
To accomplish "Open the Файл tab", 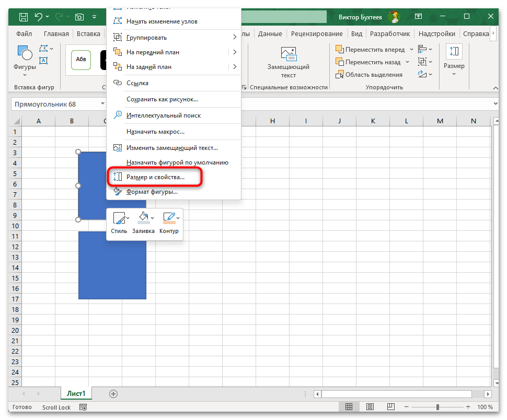I will [x=24, y=33].
